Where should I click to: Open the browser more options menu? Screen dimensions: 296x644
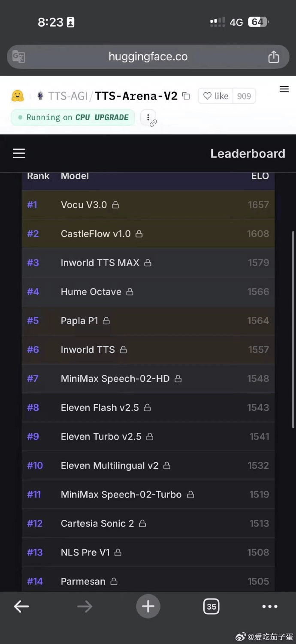270,606
